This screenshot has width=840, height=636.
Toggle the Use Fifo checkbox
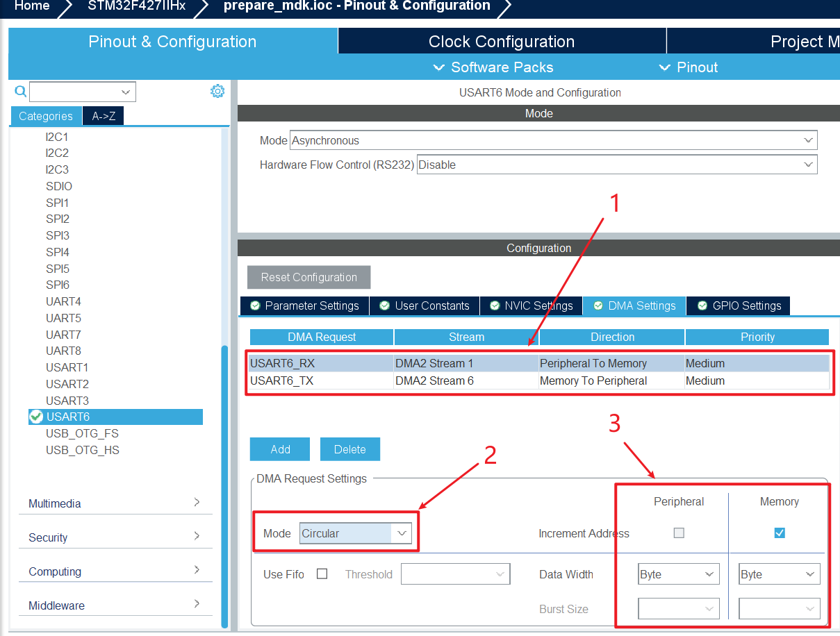[322, 574]
